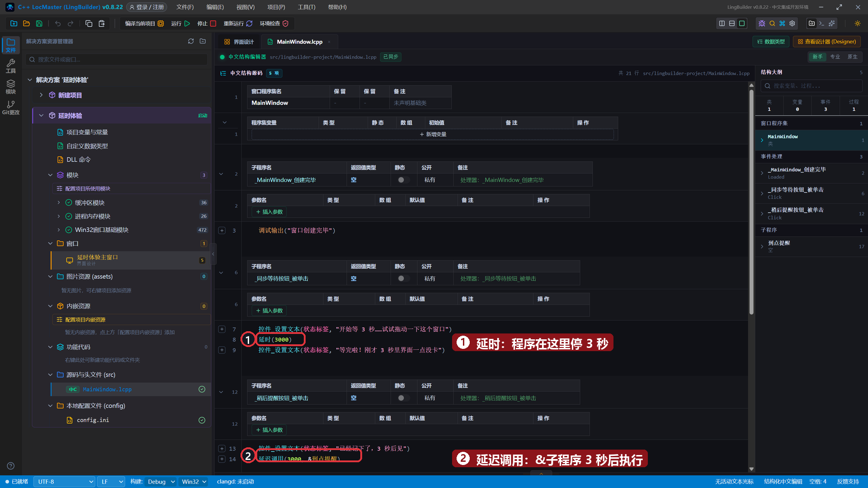Refresh the solution explorer

point(191,41)
